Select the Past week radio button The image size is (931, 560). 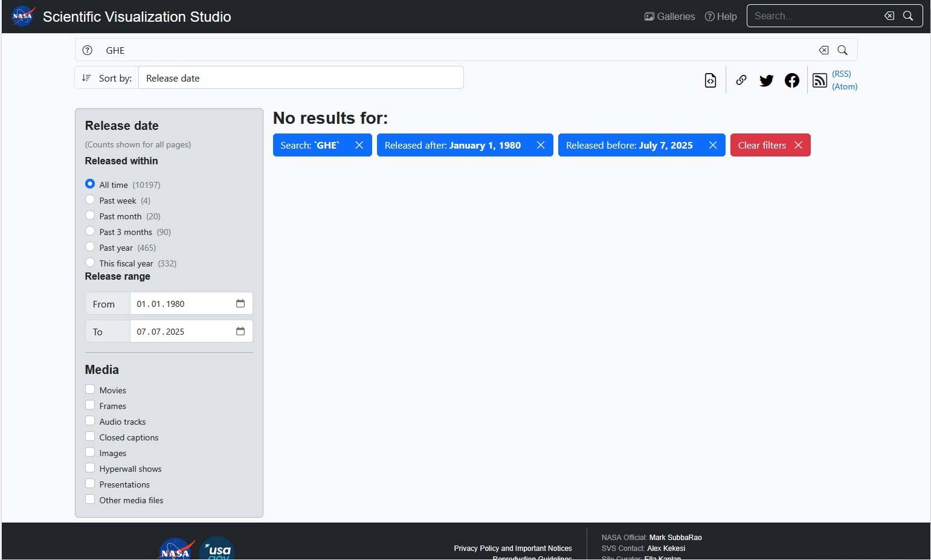[x=90, y=200]
